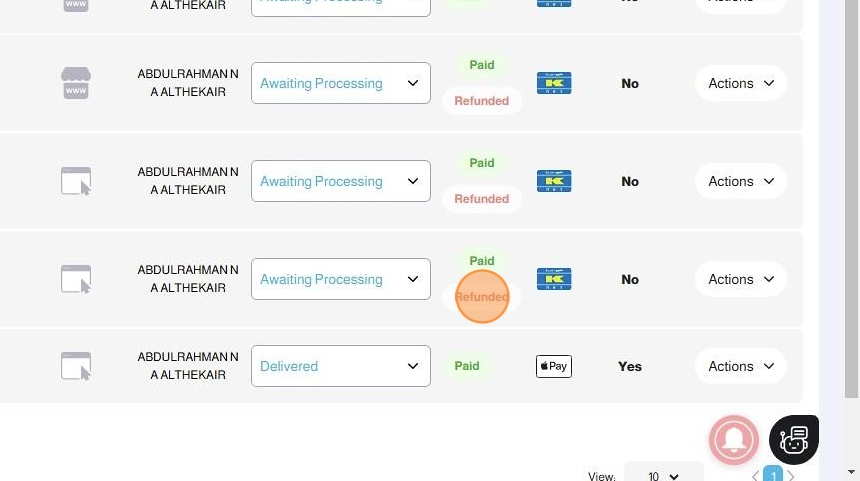This screenshot has width=860, height=481.
Task: Click the Apple Pay payment icon
Action: click(x=553, y=366)
